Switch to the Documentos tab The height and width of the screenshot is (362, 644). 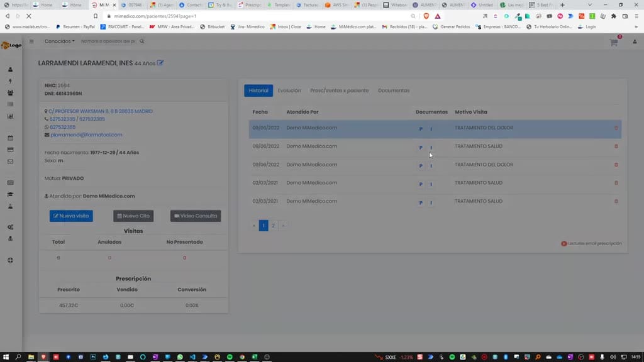[394, 90]
